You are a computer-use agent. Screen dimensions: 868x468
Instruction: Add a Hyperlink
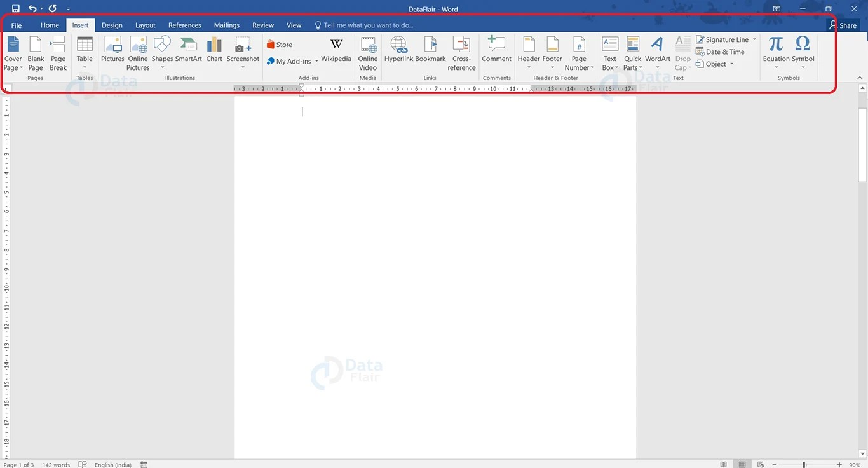(398, 50)
